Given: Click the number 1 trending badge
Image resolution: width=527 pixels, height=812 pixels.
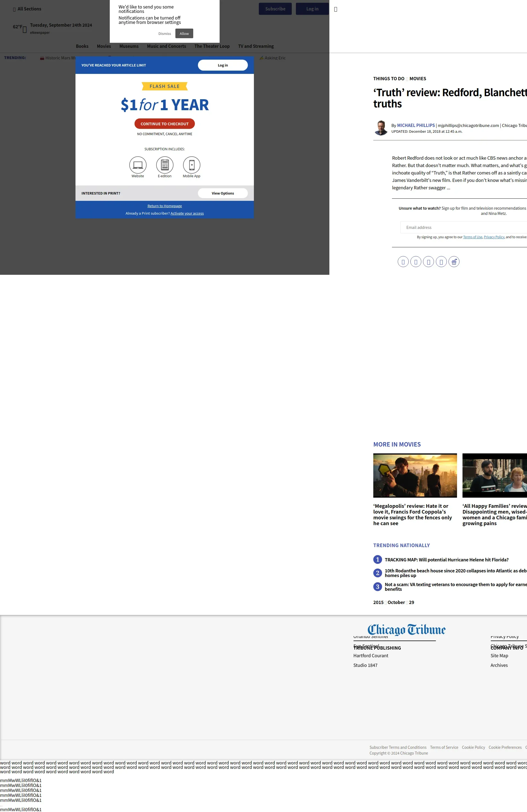Looking at the screenshot, I should [377, 559].
